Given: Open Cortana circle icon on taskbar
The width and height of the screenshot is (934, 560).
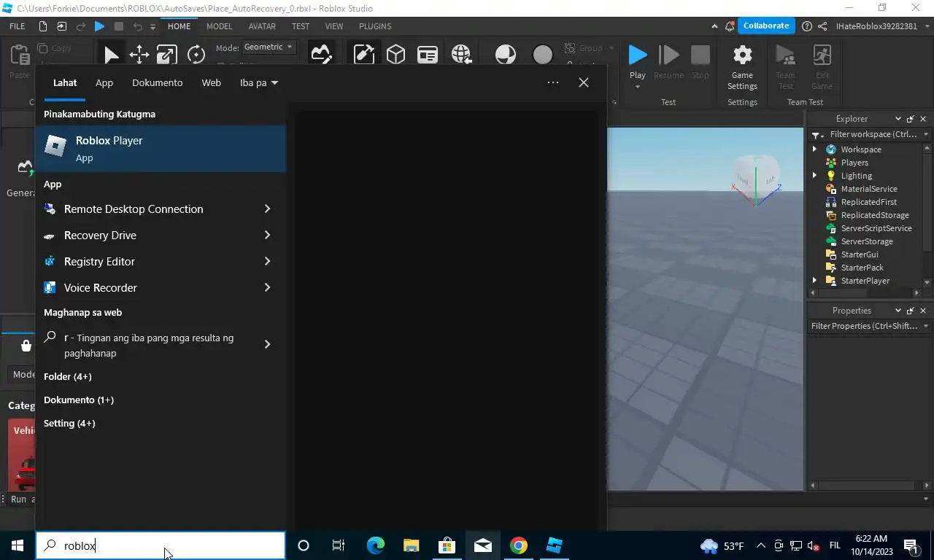Looking at the screenshot, I should (x=304, y=545).
